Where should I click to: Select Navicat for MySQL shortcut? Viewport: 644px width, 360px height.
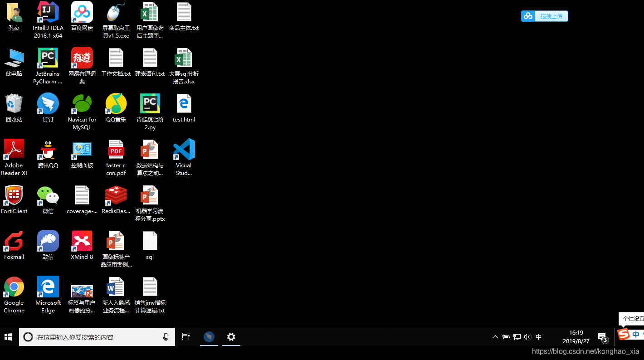pos(82,112)
